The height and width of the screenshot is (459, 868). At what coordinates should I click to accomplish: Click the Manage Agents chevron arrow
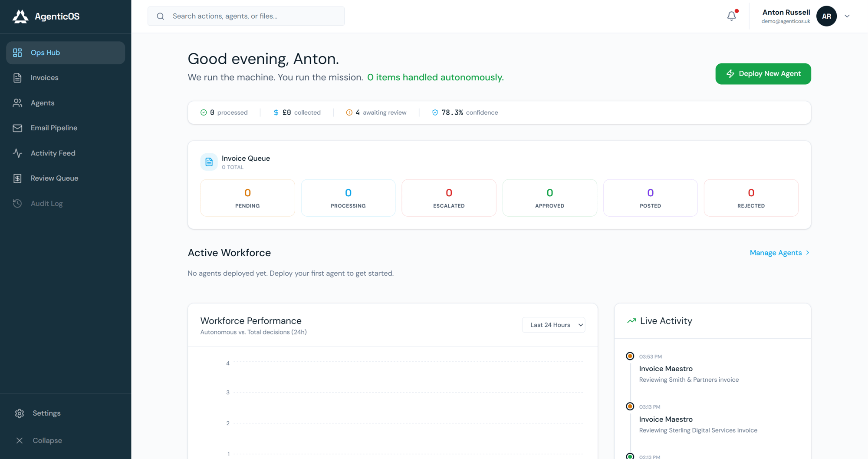pos(808,253)
